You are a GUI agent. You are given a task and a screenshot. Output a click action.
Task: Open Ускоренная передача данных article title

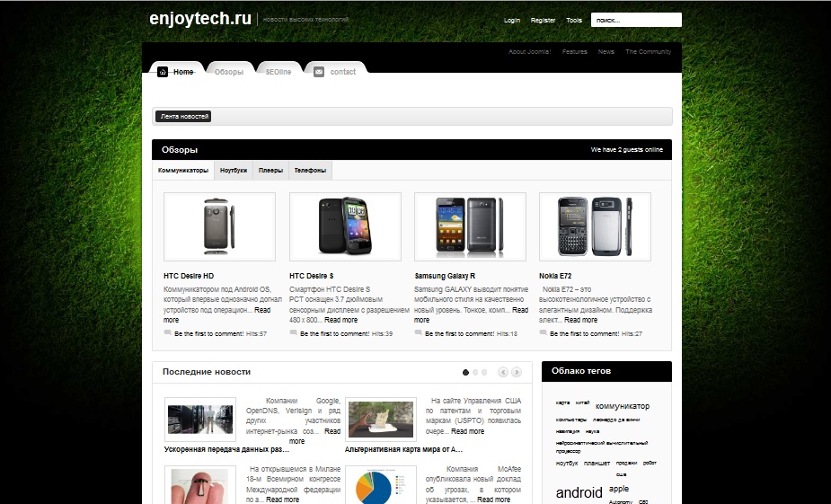226,449
